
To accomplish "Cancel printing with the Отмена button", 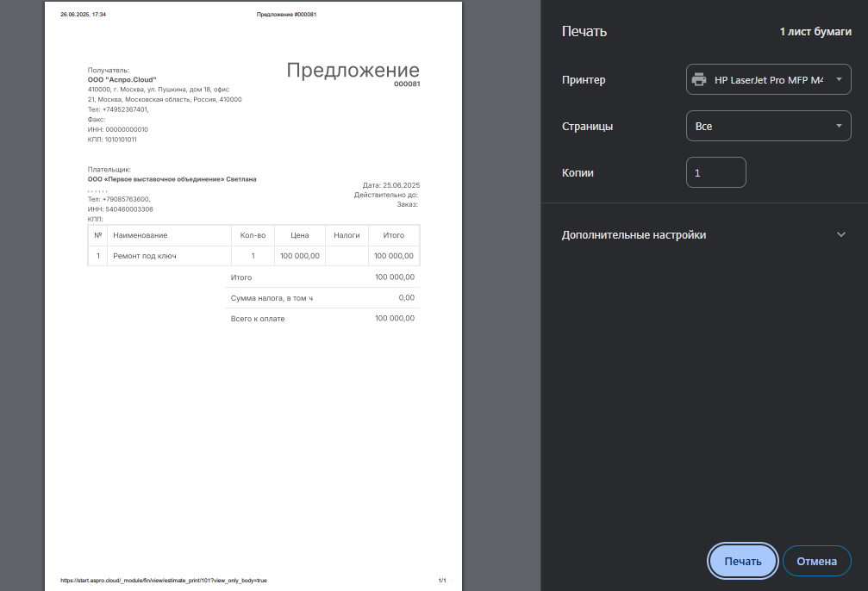I will [x=816, y=561].
